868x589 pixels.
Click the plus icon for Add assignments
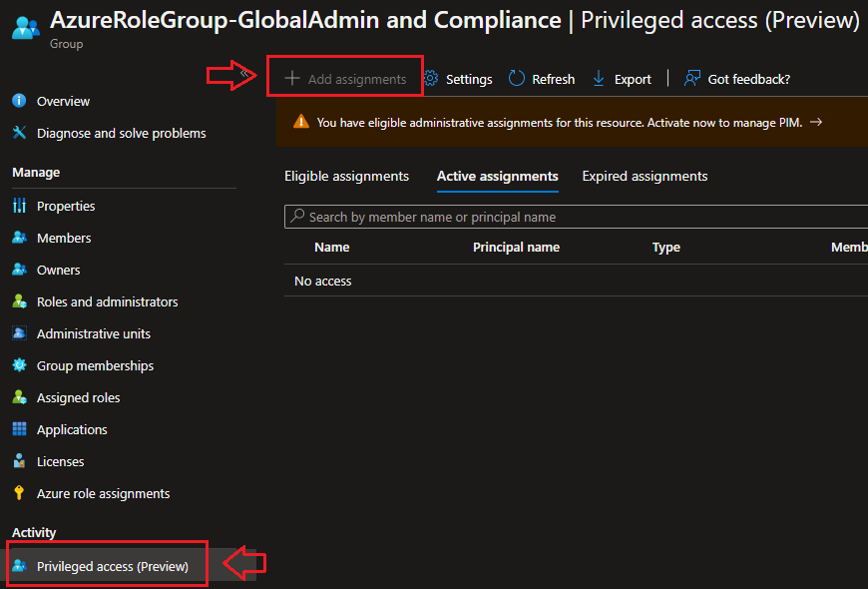click(x=292, y=79)
